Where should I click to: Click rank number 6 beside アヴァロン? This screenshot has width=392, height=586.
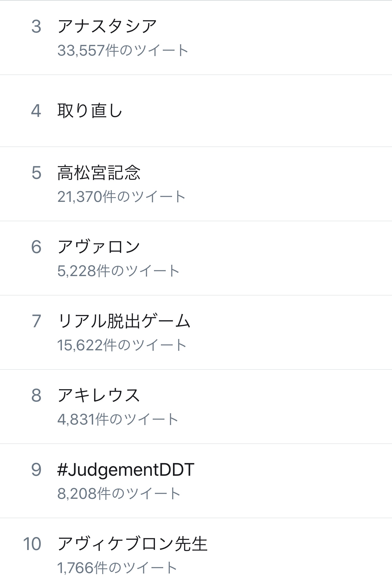click(x=36, y=247)
